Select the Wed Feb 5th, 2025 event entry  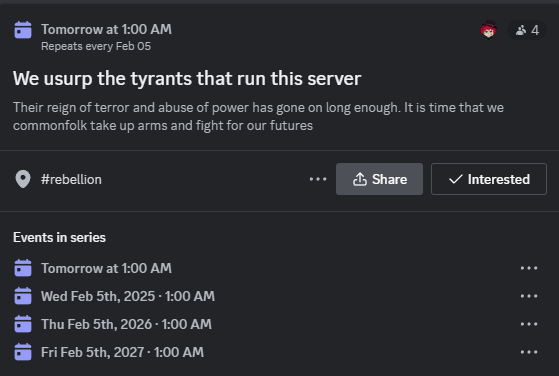[128, 296]
